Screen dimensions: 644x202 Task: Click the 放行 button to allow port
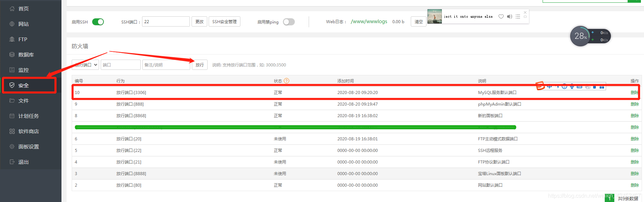200,65
